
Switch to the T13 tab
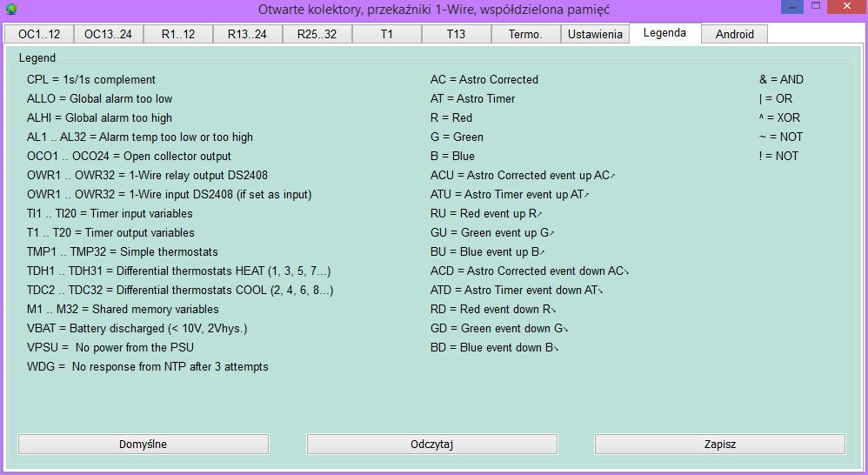point(456,34)
